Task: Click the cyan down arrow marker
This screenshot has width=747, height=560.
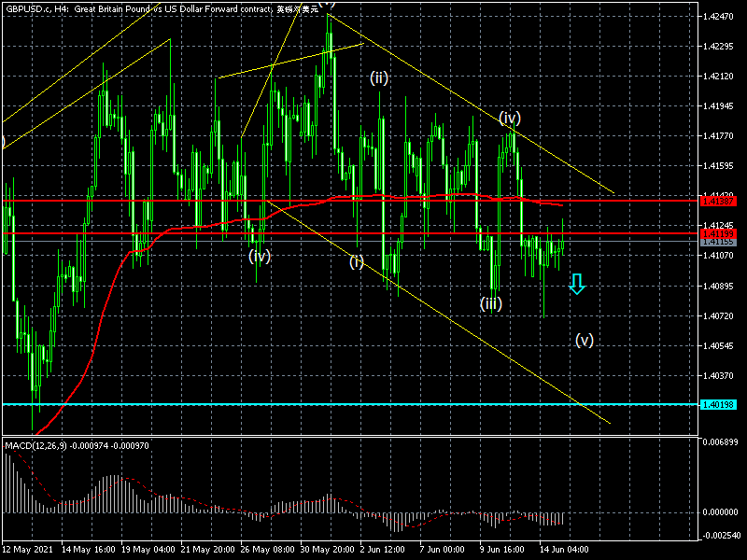Action: (x=577, y=284)
